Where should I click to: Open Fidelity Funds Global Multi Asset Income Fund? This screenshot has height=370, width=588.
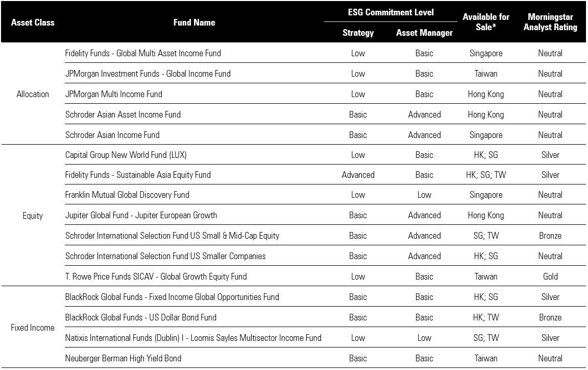coord(143,53)
